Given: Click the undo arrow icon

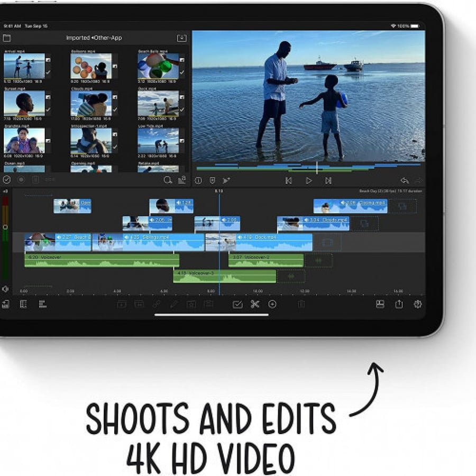Looking at the screenshot, I should pos(405,181).
